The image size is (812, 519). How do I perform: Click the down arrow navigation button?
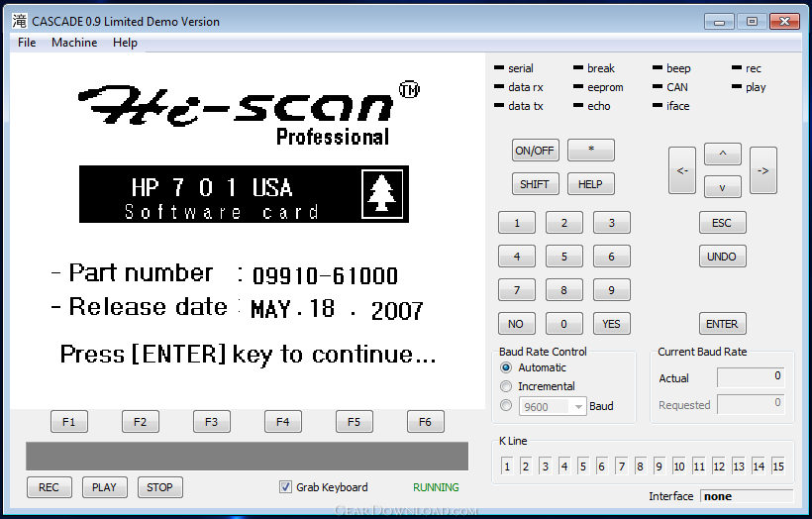(x=723, y=187)
